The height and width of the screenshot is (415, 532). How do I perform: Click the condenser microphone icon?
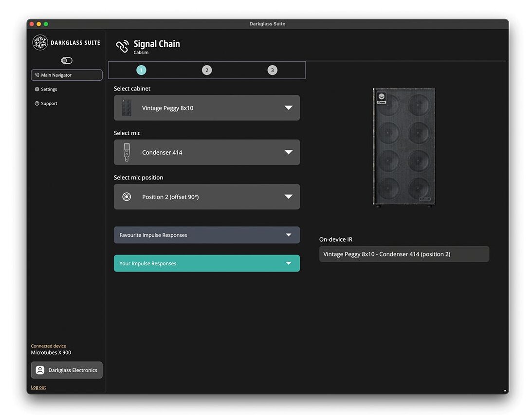click(127, 152)
